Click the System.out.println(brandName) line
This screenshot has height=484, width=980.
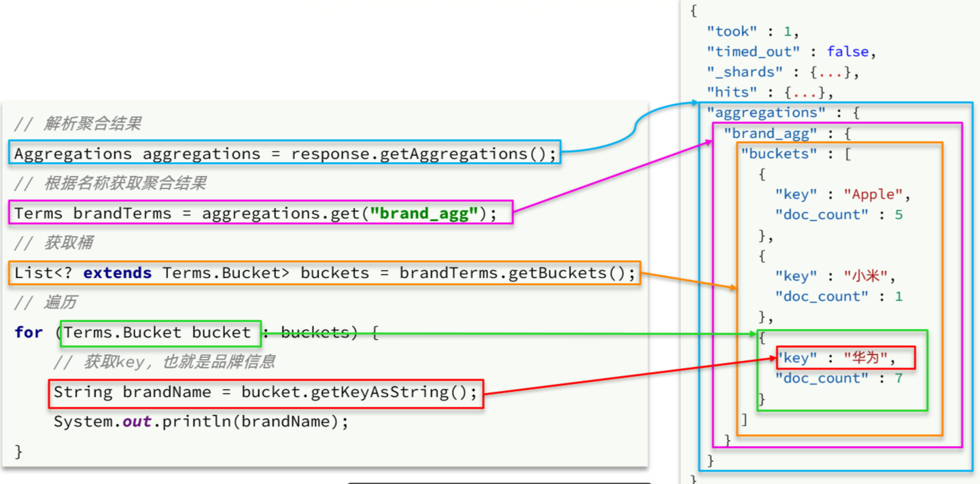(x=201, y=421)
